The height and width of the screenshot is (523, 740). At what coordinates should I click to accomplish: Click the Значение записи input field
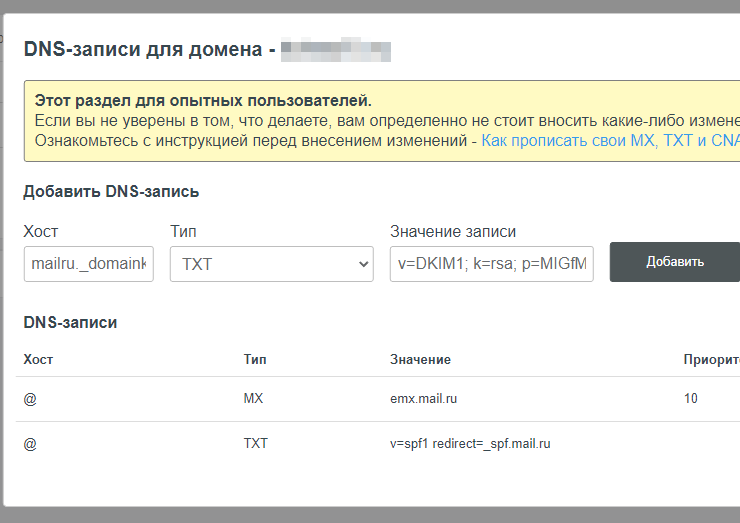click(x=491, y=264)
